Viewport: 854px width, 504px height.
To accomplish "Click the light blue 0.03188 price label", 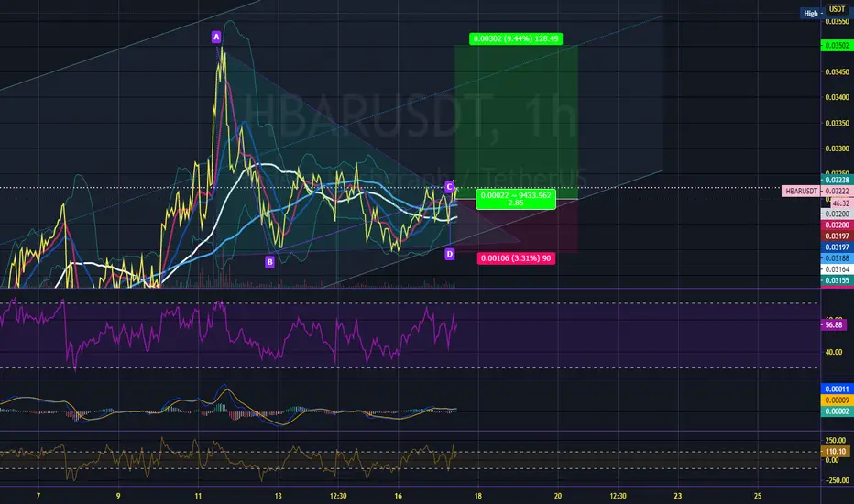I will 837,258.
